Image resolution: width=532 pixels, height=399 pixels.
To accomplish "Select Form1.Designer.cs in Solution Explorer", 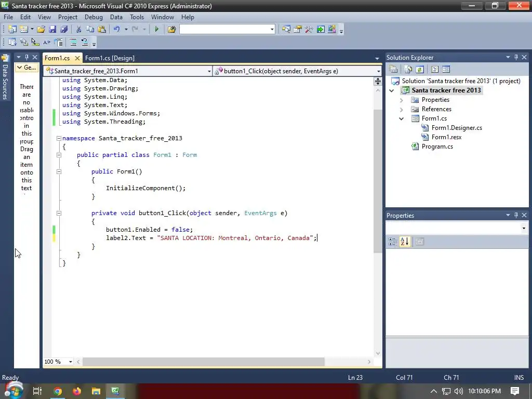I will click(x=457, y=128).
